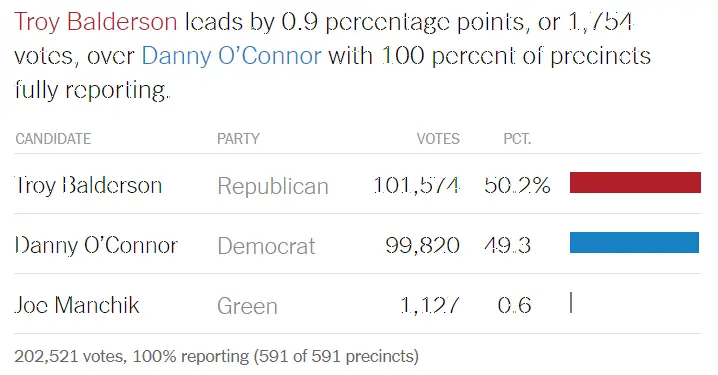The width and height of the screenshot is (718, 375).
Task: Select the CANDIDATE column header
Action: (53, 139)
